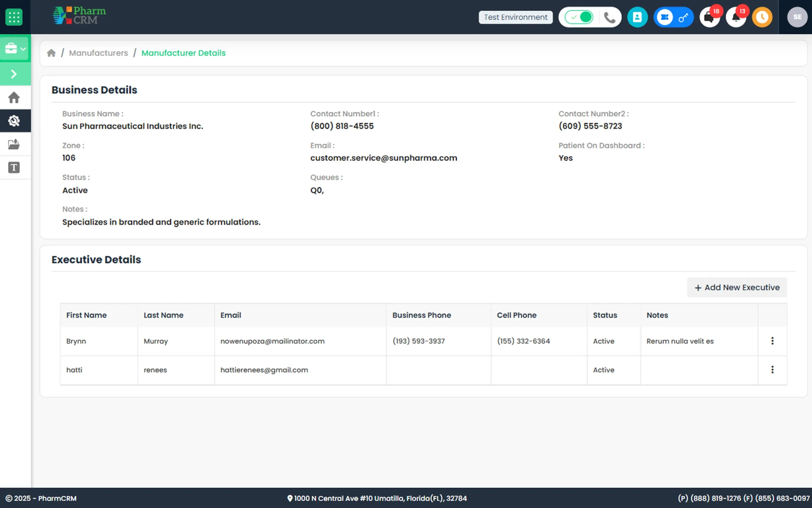Viewport: 812px width, 508px height.
Task: Open chat messages with 18 badge
Action: 709,17
